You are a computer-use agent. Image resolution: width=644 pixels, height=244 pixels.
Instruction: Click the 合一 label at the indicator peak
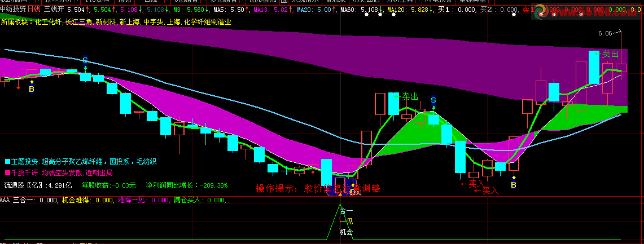click(x=346, y=211)
